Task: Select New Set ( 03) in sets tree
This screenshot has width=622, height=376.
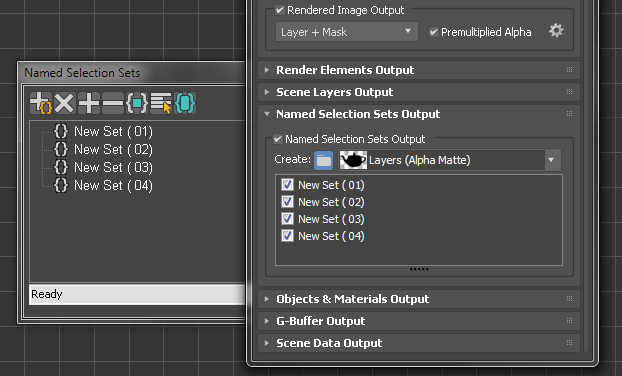Action: 113,167
